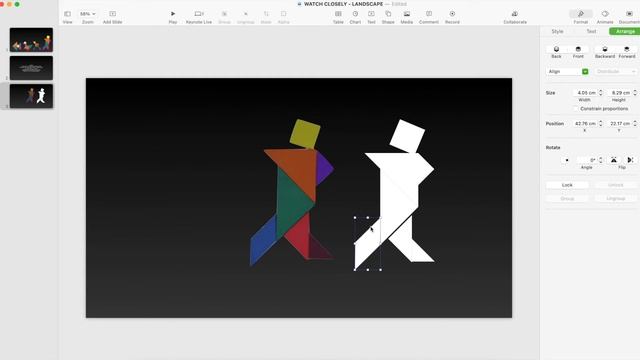
Task: Move the shape Backward one layer
Action: (605, 49)
